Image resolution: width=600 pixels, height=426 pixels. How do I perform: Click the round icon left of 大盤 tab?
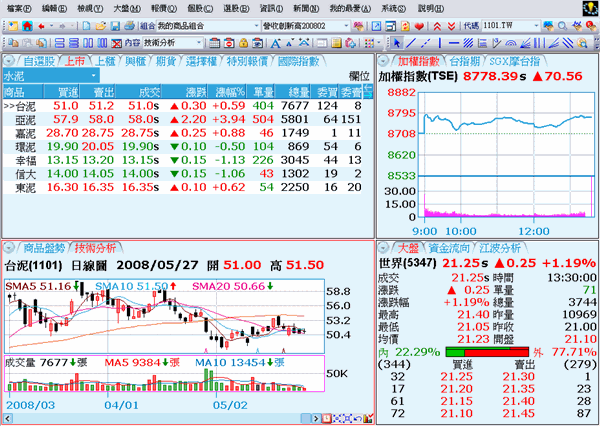point(384,247)
